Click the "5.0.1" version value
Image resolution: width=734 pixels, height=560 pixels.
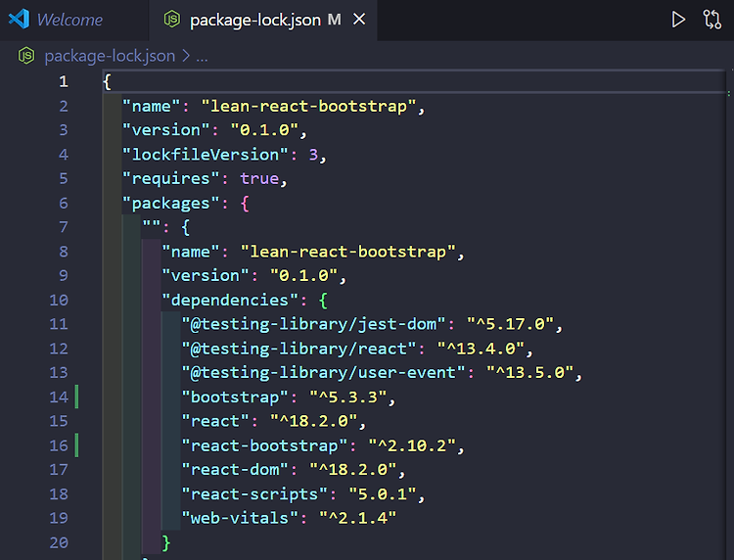tap(383, 494)
